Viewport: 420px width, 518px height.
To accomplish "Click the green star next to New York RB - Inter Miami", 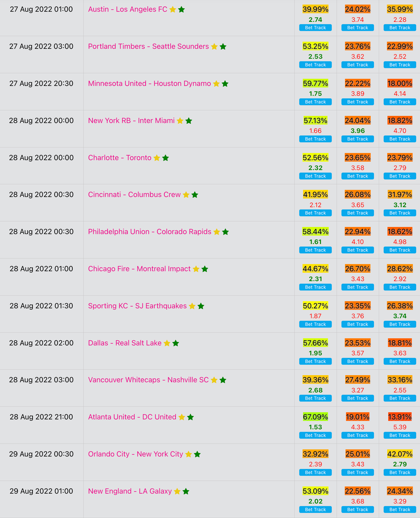I will (189, 121).
